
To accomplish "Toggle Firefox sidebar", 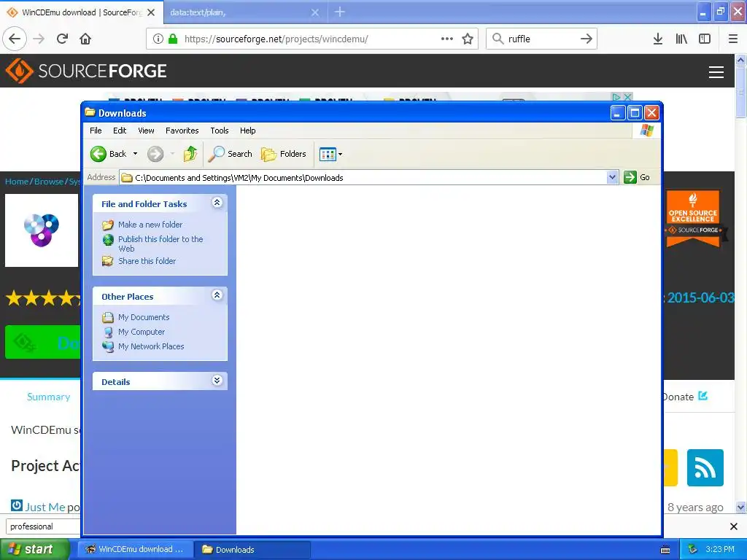I will [705, 39].
